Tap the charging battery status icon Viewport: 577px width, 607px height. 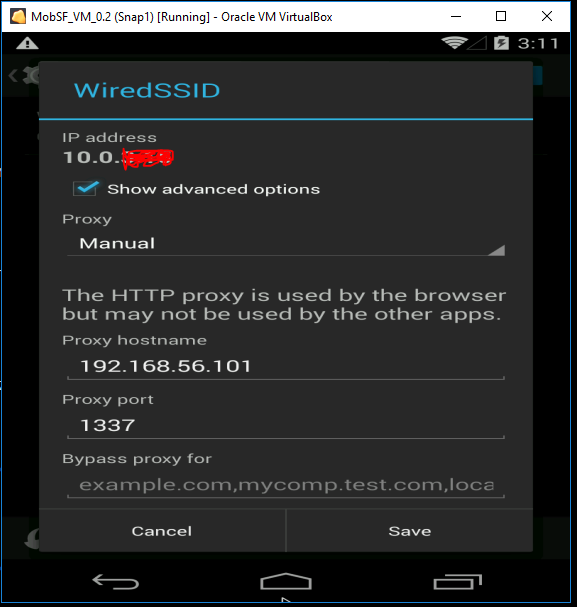(501, 43)
